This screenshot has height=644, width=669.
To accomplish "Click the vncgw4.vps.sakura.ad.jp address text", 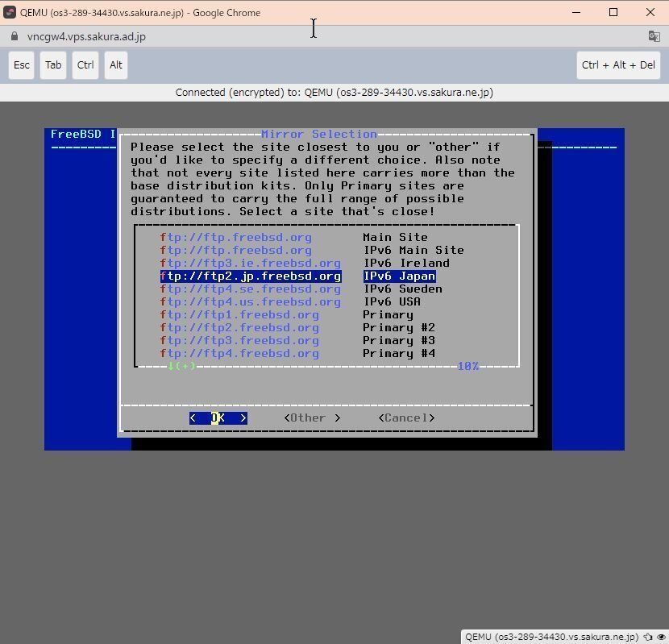I will [86, 37].
